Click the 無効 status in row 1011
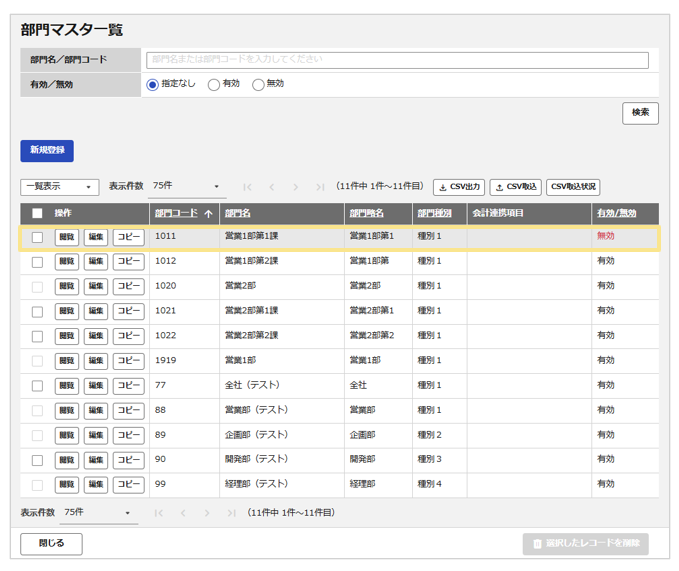Image resolution: width=679 pixels, height=571 pixels. pos(605,236)
